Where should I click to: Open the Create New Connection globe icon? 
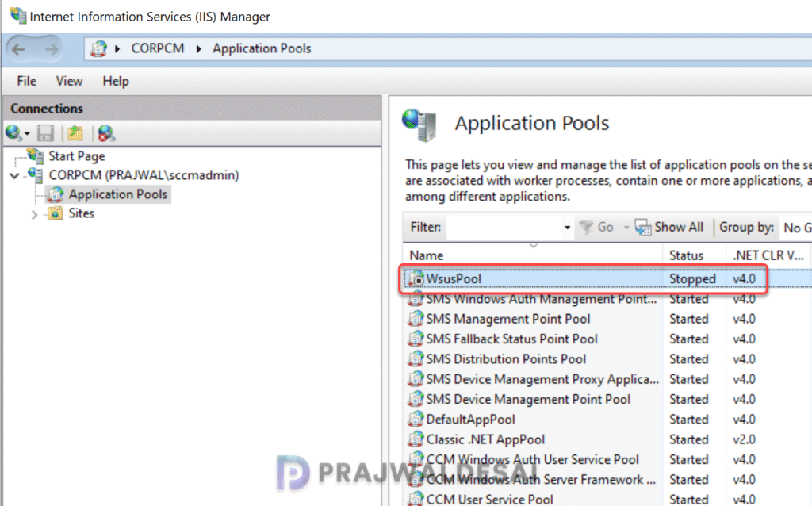point(13,133)
